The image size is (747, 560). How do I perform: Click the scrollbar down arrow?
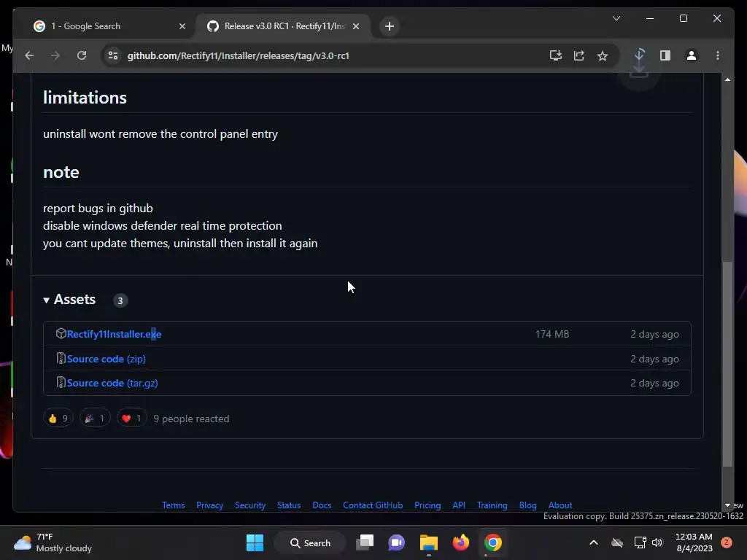pyautogui.click(x=727, y=505)
